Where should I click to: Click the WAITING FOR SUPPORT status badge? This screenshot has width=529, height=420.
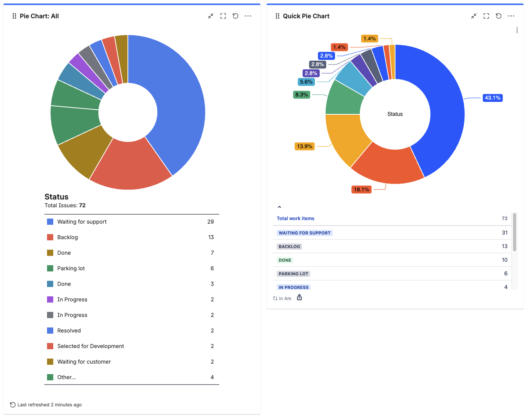304,233
